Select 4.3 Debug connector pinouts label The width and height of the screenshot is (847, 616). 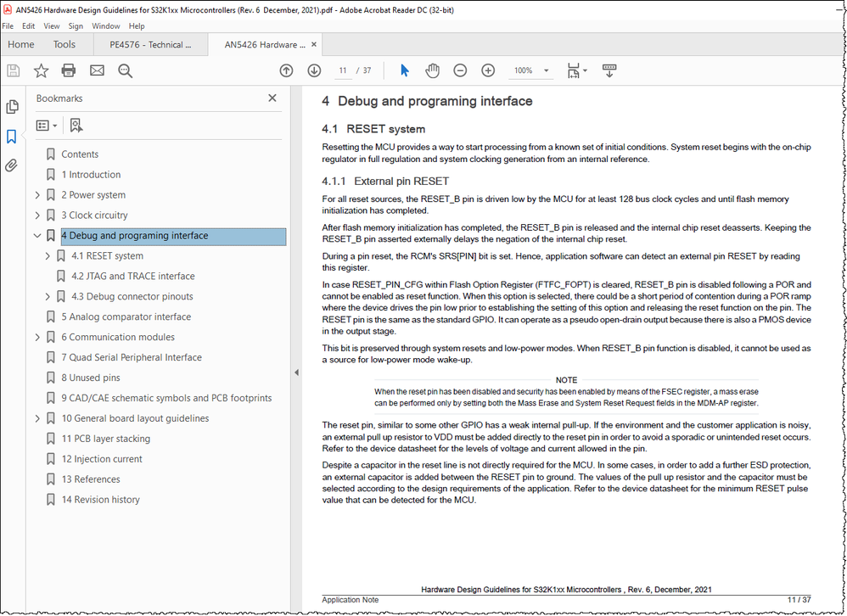coord(132,296)
